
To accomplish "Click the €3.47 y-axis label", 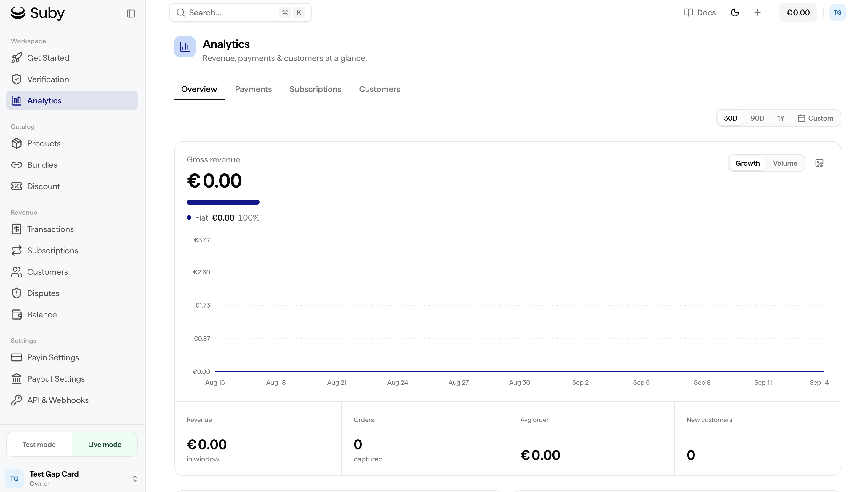I will click(202, 240).
